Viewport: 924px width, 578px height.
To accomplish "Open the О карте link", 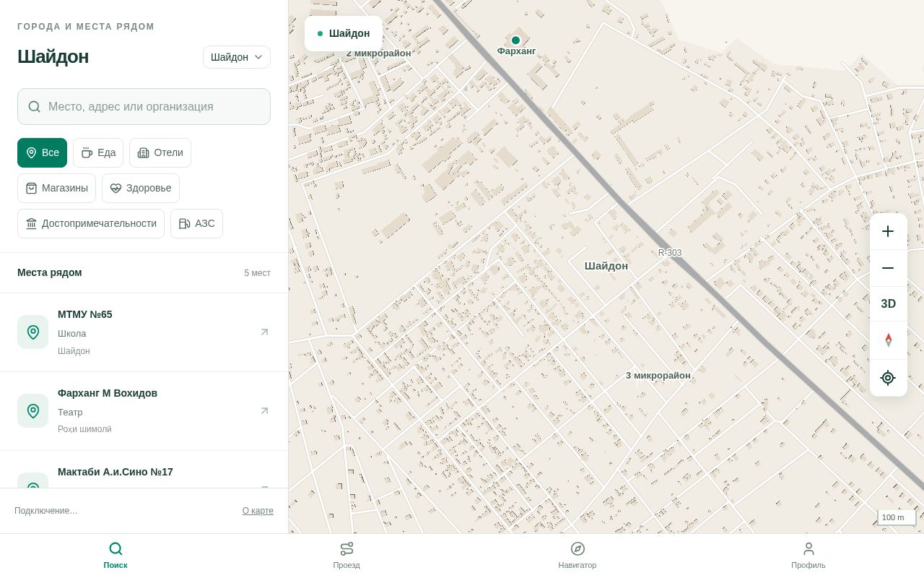I will [x=258, y=511].
